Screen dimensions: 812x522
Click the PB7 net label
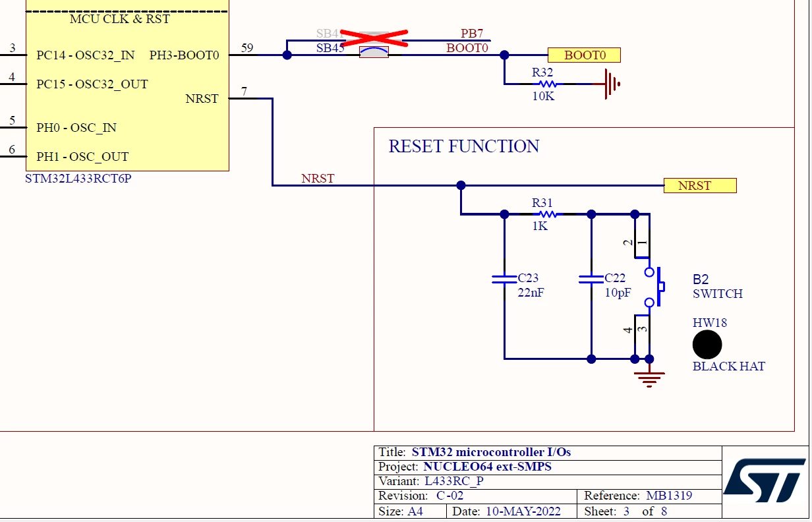tap(472, 34)
